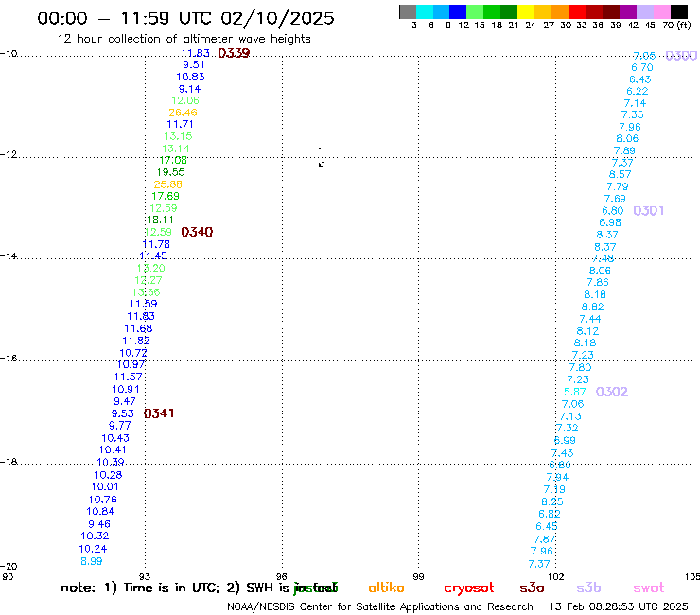700x615 pixels.
Task: Click the 12.06 wave height value
Action: [185, 100]
